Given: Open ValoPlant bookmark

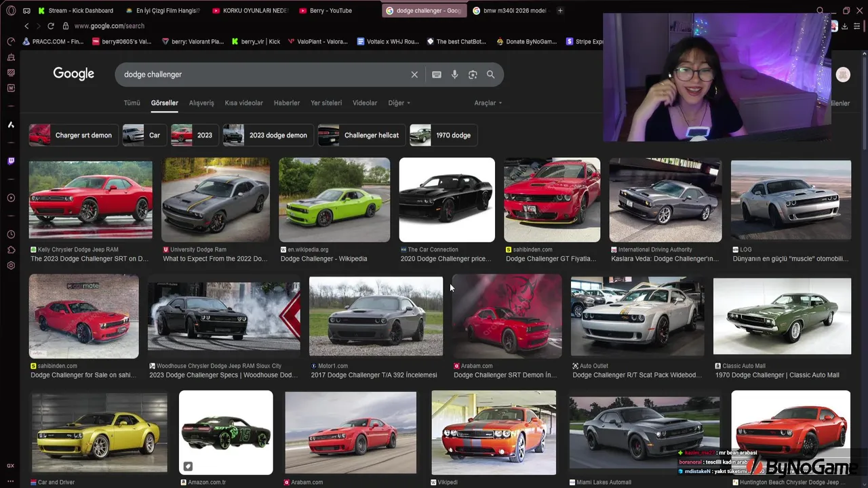Looking at the screenshot, I should click(317, 41).
